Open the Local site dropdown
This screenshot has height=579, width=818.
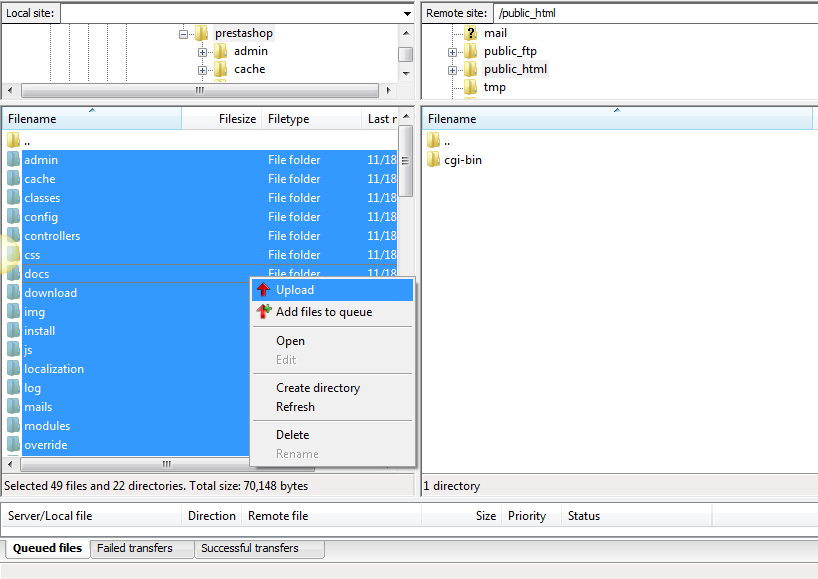coord(405,13)
